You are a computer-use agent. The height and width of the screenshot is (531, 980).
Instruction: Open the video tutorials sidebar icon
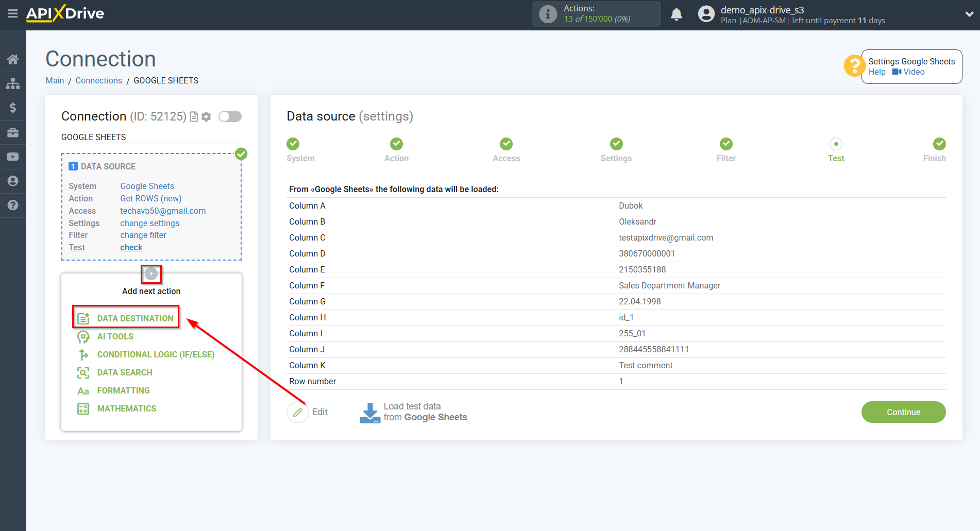point(13,157)
